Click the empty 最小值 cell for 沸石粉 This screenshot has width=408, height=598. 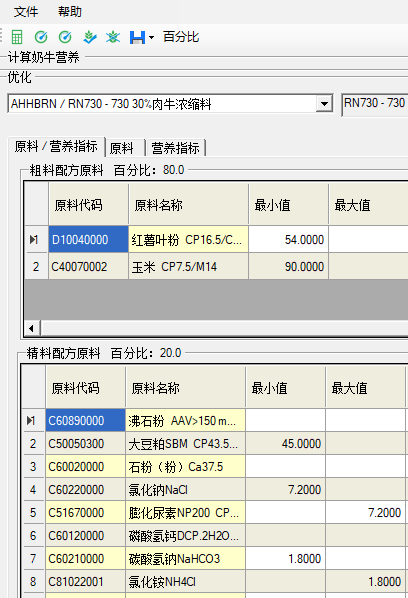click(286, 420)
